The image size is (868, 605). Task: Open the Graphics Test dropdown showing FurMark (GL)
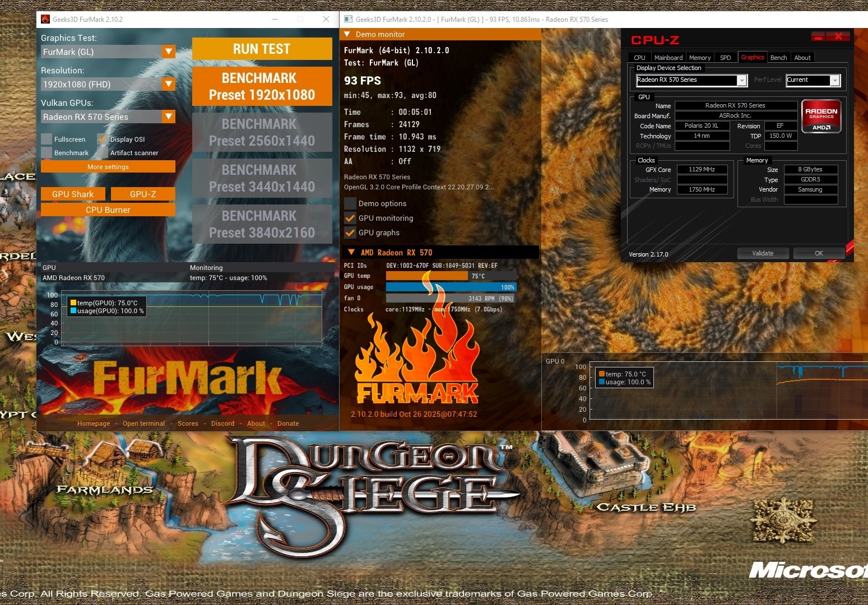[108, 52]
